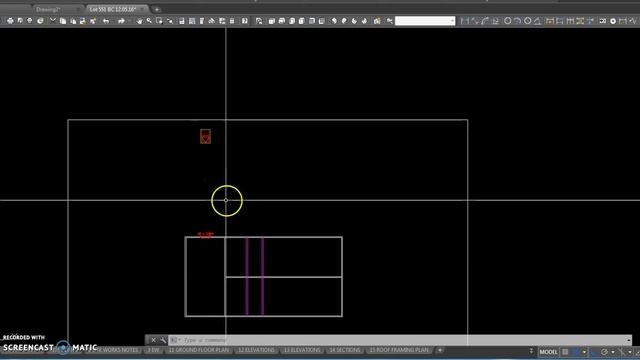Select the Diameter dimension tool
This screenshot has height=360, width=640.
pyautogui.click(x=528, y=20)
